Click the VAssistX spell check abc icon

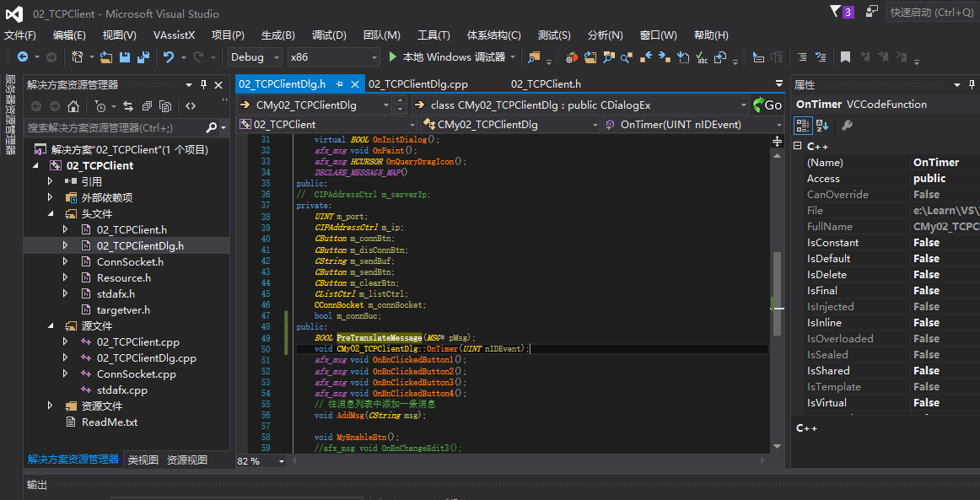pos(702,57)
